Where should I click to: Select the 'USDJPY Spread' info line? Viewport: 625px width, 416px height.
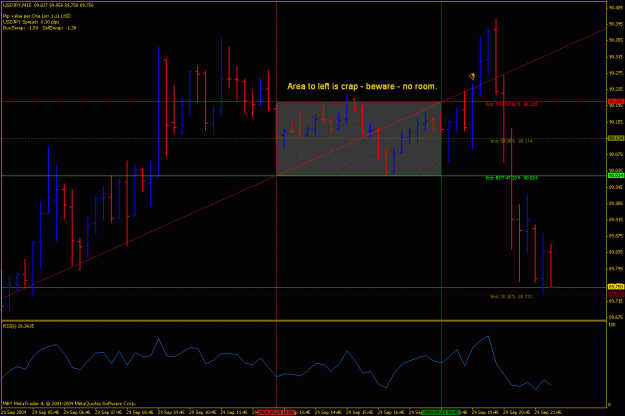pos(31,22)
